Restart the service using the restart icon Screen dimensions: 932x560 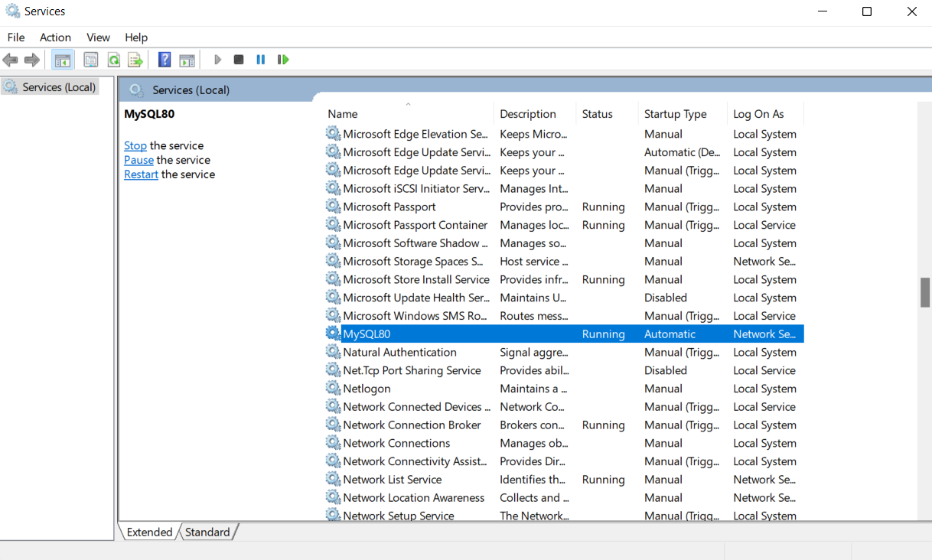[282, 59]
